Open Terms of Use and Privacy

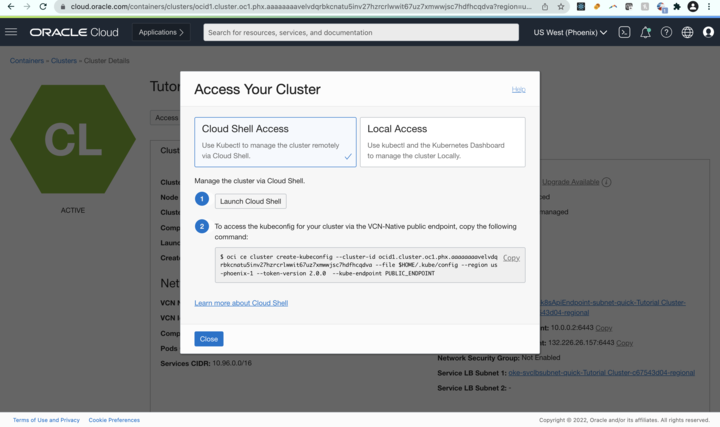[x=46, y=420]
